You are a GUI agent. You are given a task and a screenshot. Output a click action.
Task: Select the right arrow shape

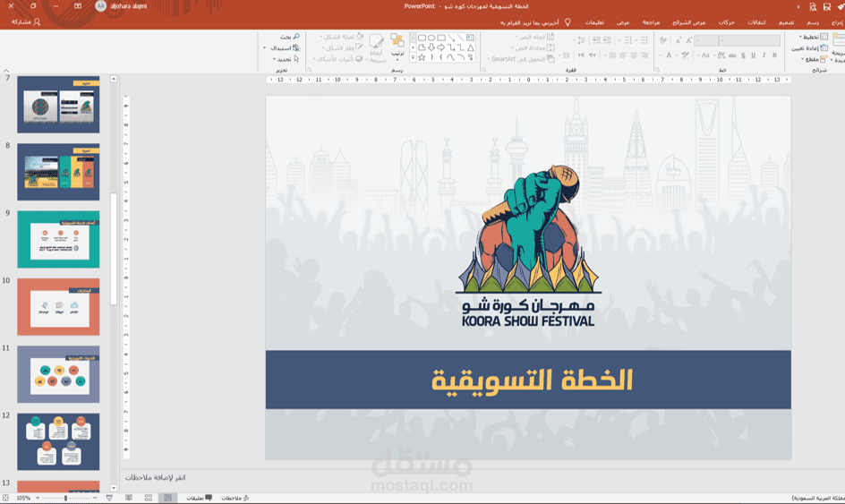(441, 47)
